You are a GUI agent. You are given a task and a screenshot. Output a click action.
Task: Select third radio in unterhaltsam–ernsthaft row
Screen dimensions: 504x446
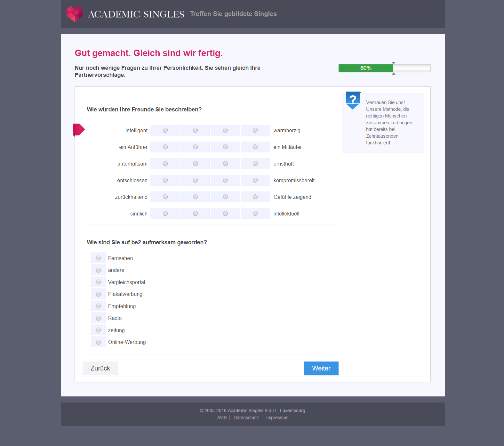[x=225, y=164]
